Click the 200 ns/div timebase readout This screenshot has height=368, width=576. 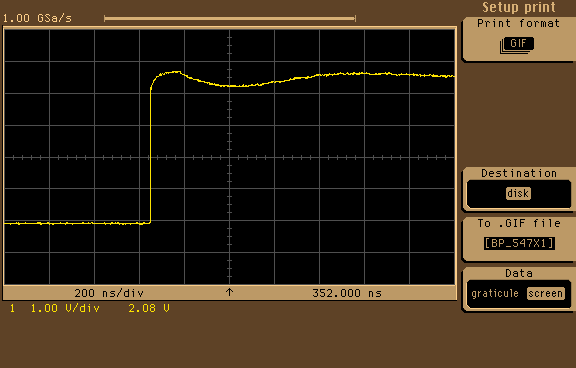click(x=109, y=293)
